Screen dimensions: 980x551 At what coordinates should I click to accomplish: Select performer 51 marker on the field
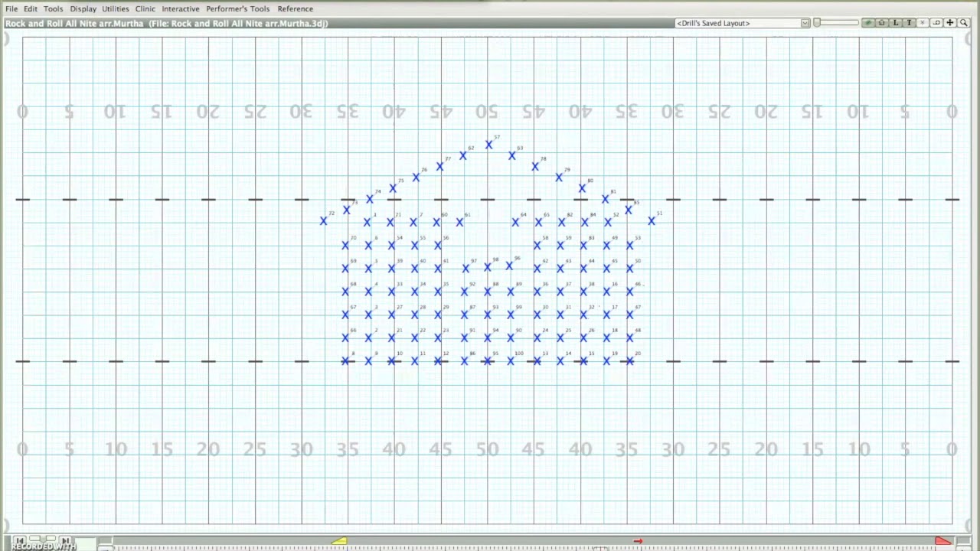coord(652,220)
